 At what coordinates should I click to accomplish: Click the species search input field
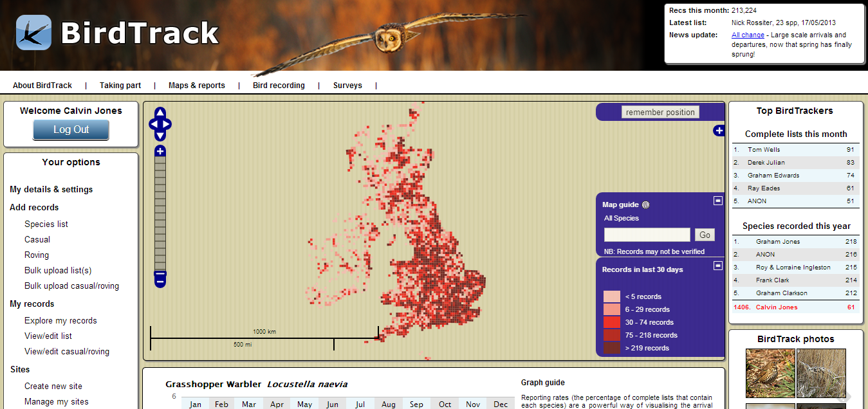point(647,235)
